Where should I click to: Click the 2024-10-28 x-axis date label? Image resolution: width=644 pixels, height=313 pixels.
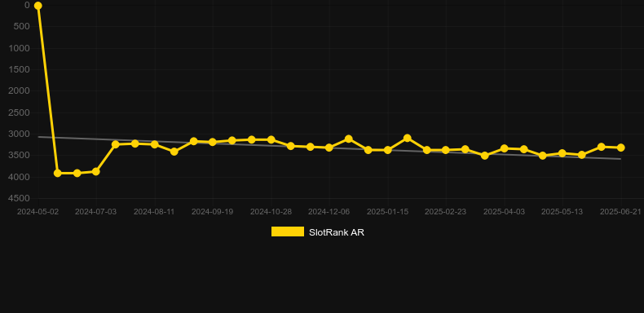271,212
